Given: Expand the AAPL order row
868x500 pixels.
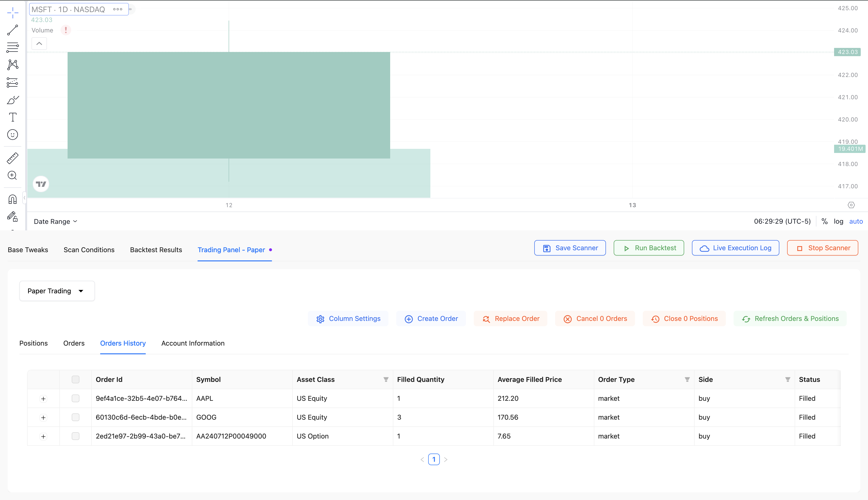Looking at the screenshot, I should pos(43,399).
